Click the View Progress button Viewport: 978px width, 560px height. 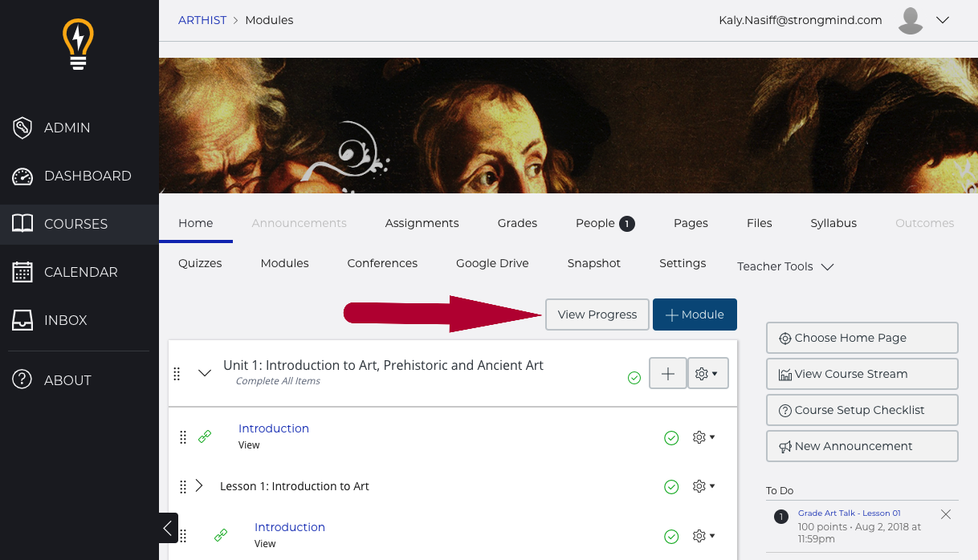coord(597,314)
